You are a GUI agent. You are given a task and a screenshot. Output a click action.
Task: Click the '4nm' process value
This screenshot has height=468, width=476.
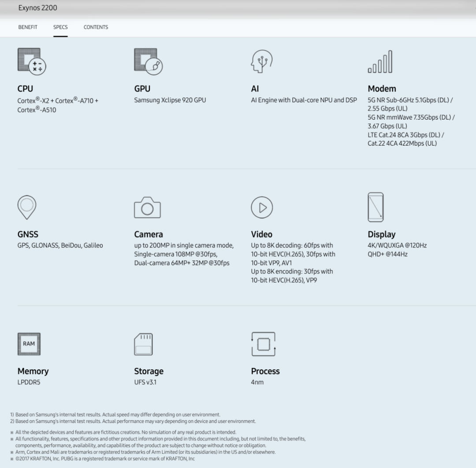257,382
